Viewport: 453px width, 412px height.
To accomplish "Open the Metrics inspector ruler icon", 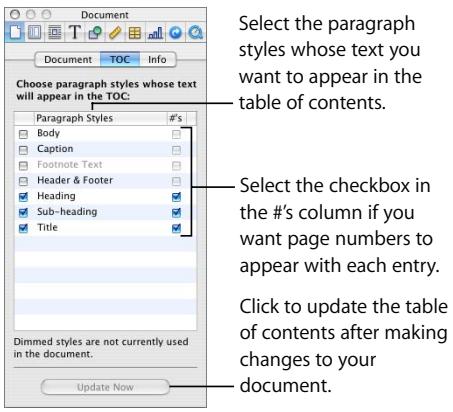I will tap(115, 33).
